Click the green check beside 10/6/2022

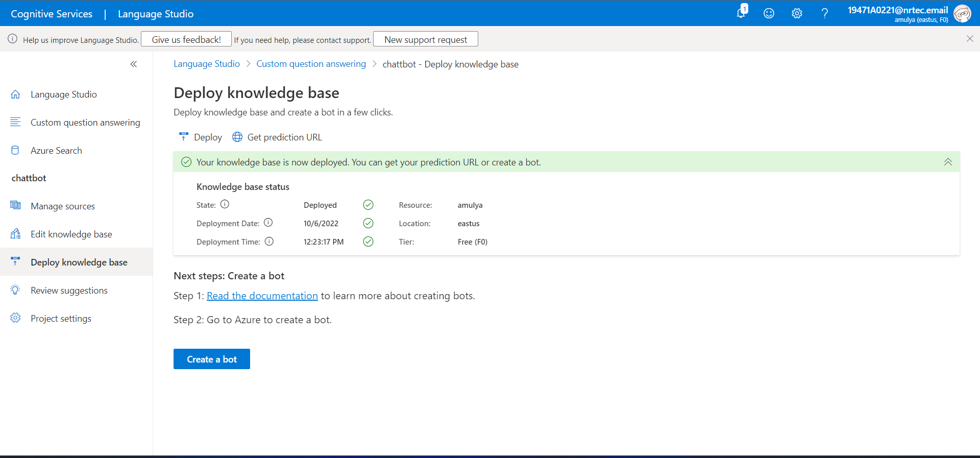368,223
